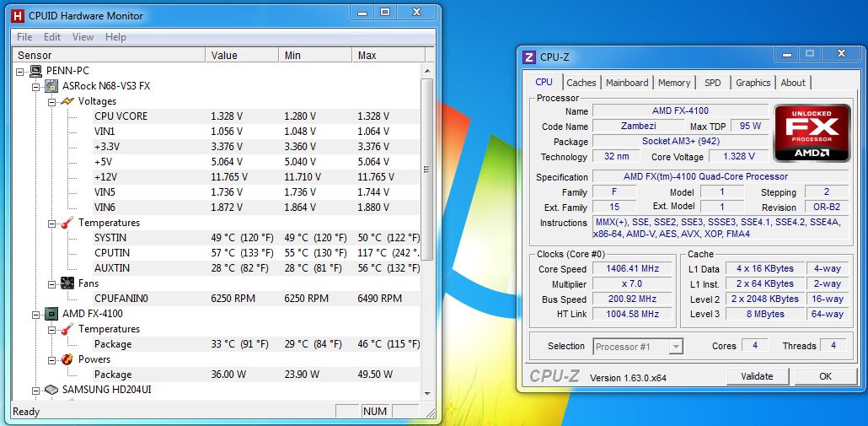
Task: Collapse the SAMSUNG HD204UI node
Action: coord(36,390)
